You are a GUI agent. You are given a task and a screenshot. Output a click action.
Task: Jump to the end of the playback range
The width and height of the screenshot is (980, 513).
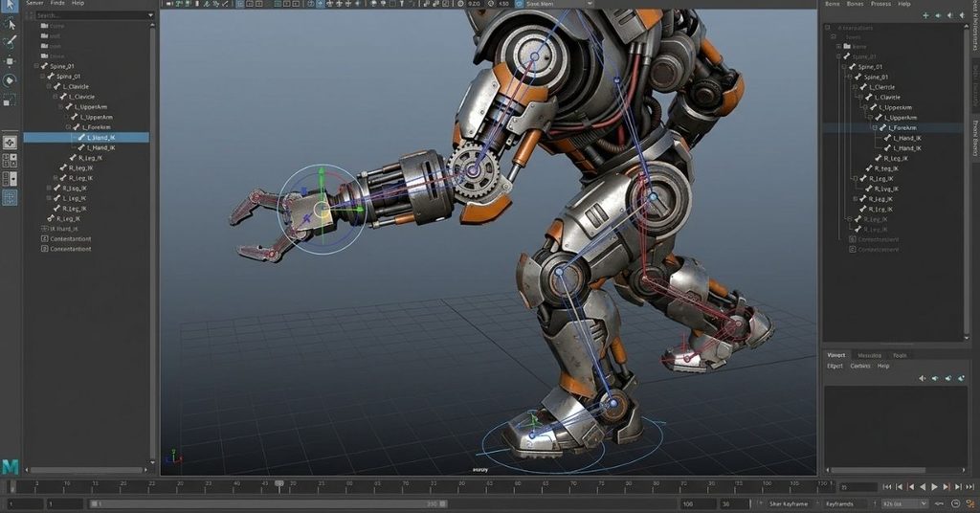pyautogui.click(x=970, y=487)
